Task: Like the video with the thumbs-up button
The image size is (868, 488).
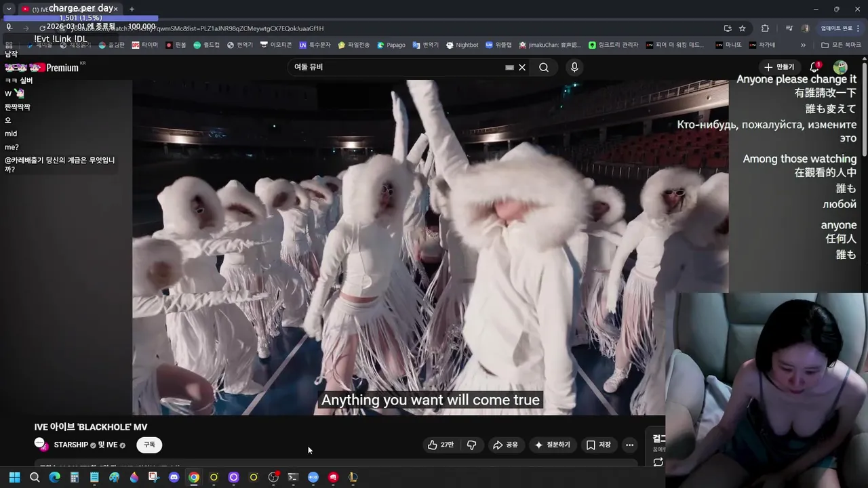Action: pyautogui.click(x=440, y=445)
